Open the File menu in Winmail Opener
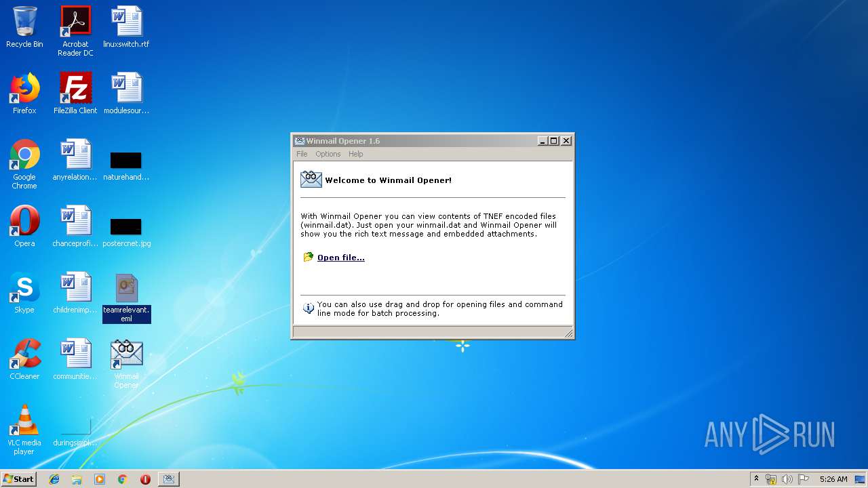This screenshot has width=868, height=488. [302, 154]
